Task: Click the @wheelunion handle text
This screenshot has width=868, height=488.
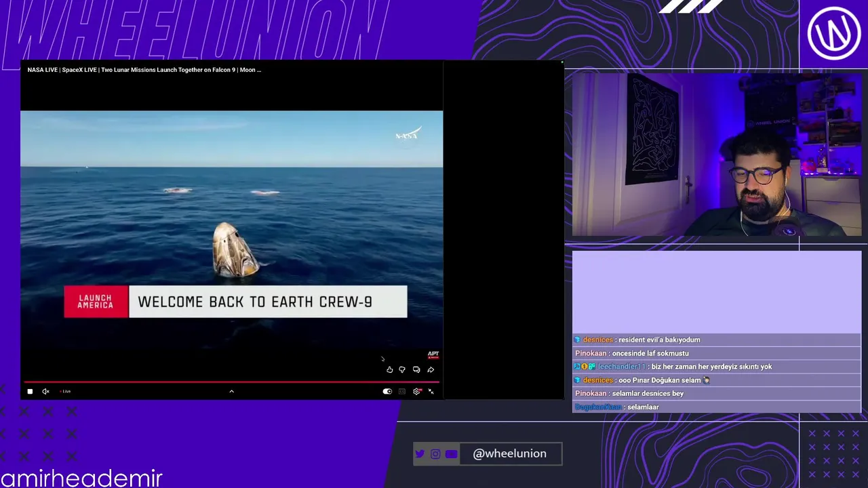Action: tap(510, 453)
